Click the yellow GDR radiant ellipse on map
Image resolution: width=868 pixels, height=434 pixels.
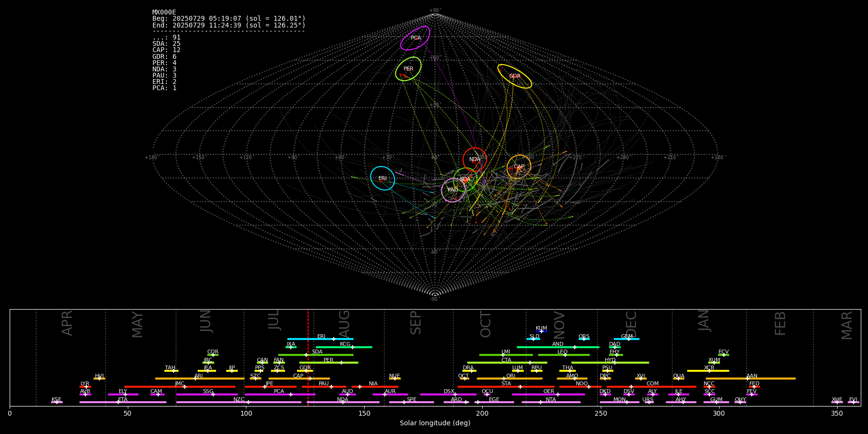(x=515, y=76)
